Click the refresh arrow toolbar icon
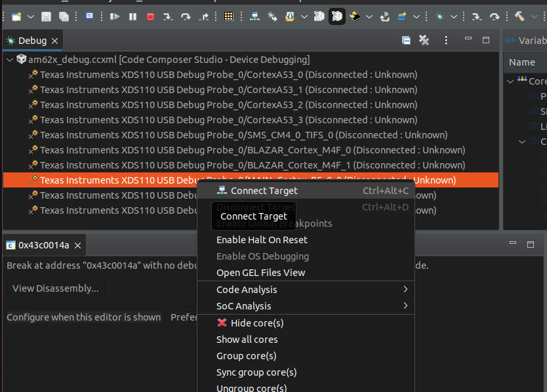Image resolution: width=547 pixels, height=392 pixels. pyautogui.click(x=385, y=16)
